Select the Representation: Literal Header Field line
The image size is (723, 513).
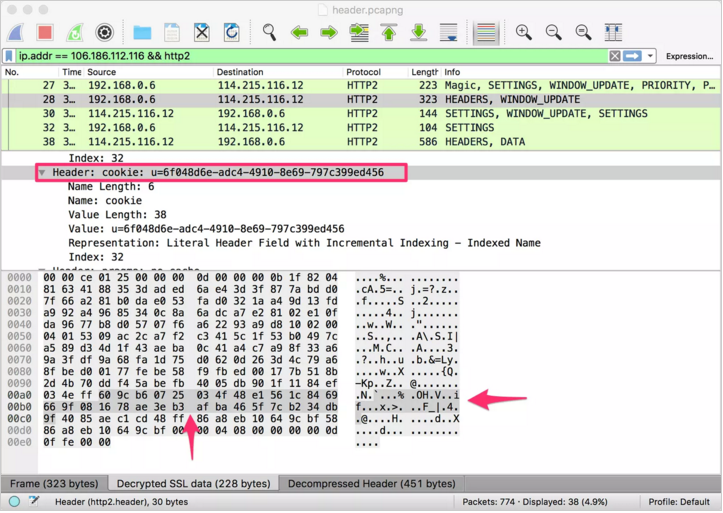point(304,243)
